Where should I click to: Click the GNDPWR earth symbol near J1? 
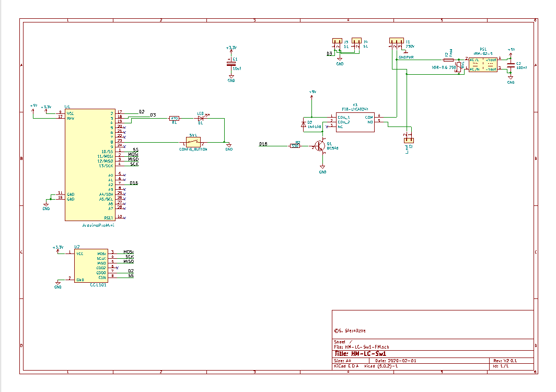(406, 53)
